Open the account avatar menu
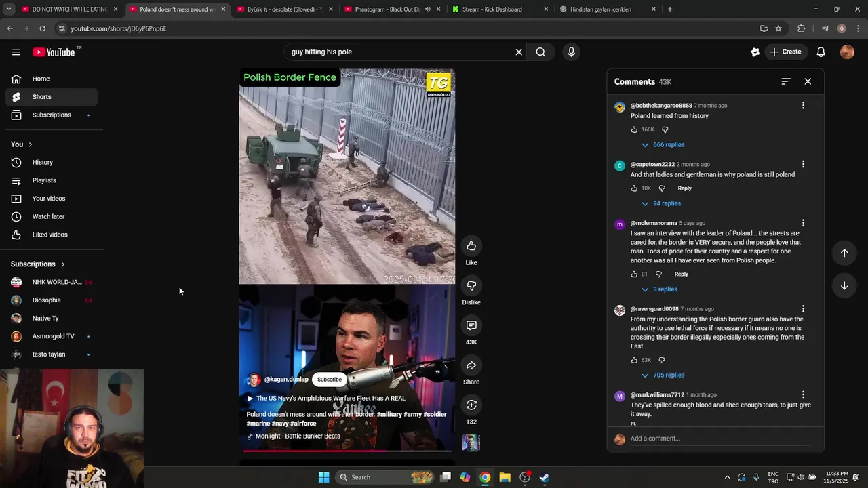The width and height of the screenshot is (868, 488). 847,52
